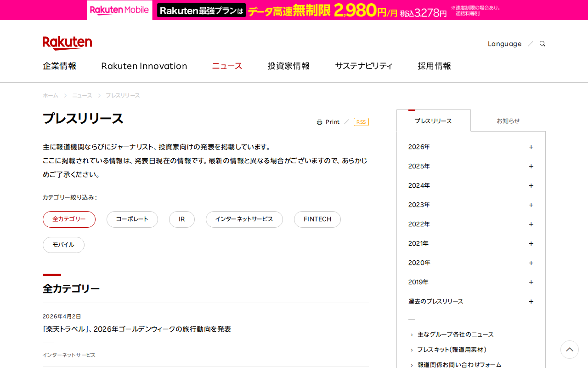Click the 2026年4月2日 article date
Image resolution: width=588 pixels, height=368 pixels.
(x=62, y=316)
